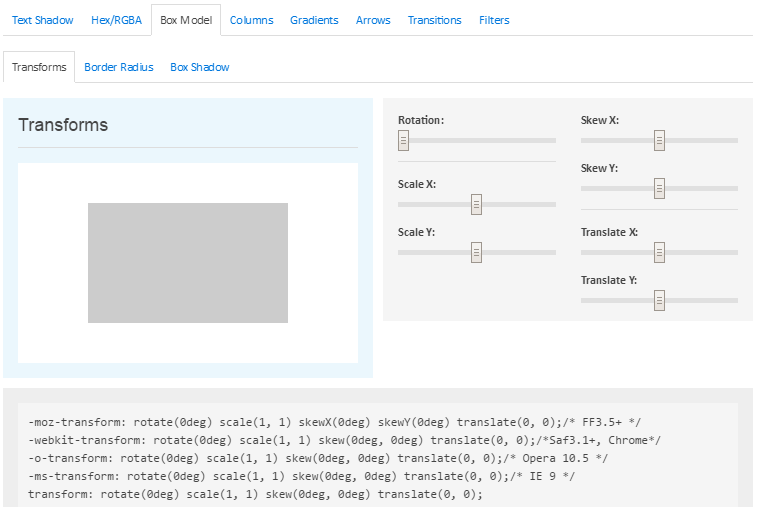The height and width of the screenshot is (507, 757).
Task: Click the Translate X label
Action: point(609,232)
